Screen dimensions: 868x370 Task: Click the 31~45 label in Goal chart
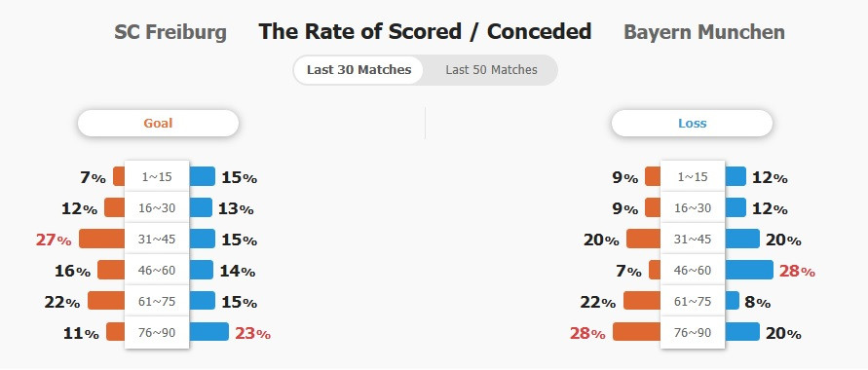(x=157, y=239)
